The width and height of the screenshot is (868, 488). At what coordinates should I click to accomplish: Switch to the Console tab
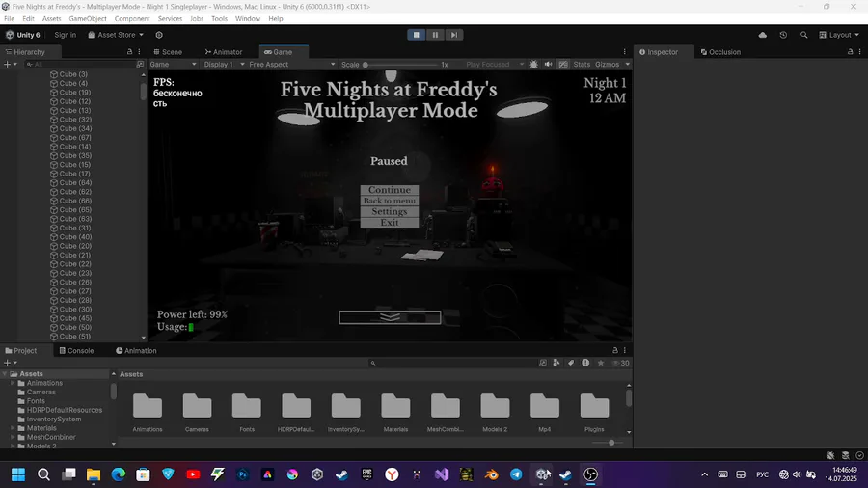(76, 350)
